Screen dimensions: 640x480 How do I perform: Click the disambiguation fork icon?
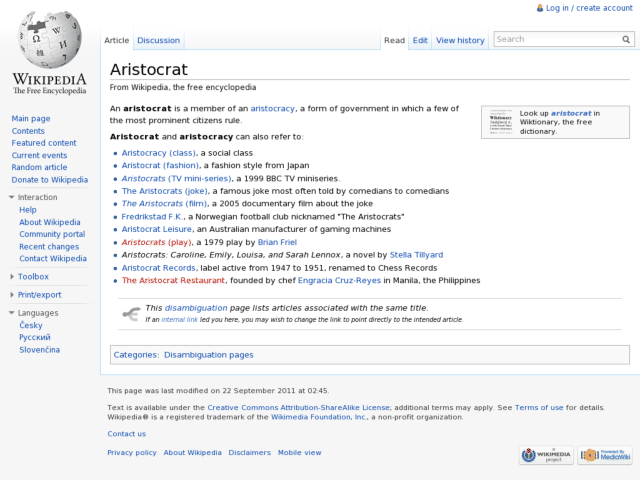pos(131,313)
